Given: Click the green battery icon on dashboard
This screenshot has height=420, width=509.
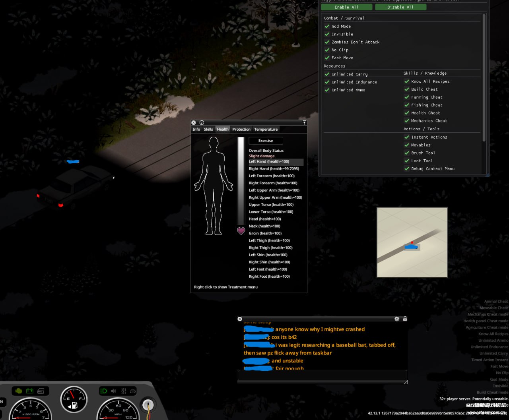Looking at the screenshot, I should (30, 391).
